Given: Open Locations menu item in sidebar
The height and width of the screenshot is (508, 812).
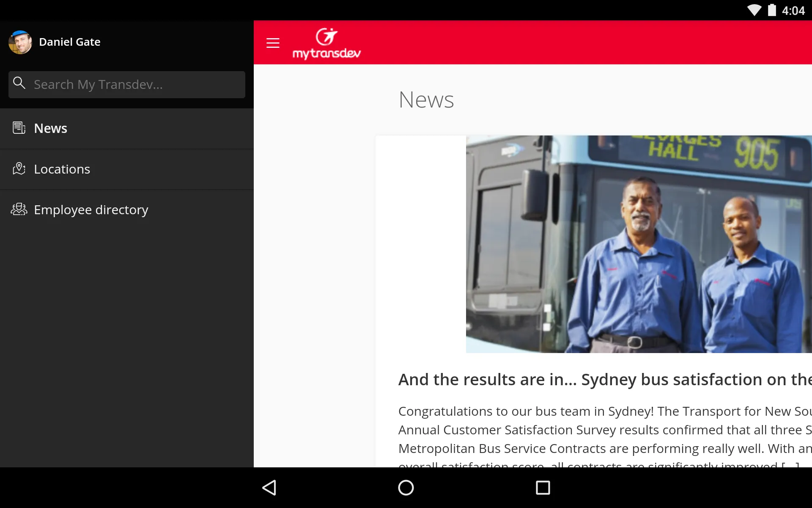Looking at the screenshot, I should click(61, 168).
